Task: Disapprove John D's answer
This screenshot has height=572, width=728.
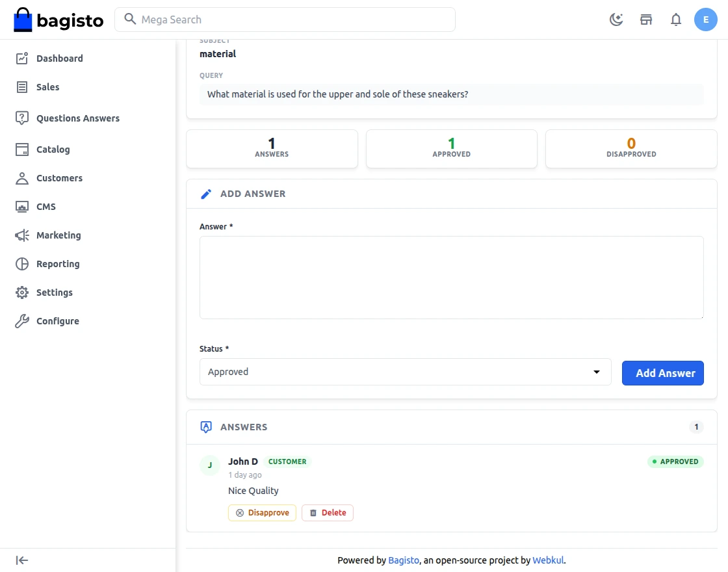Action: click(262, 513)
